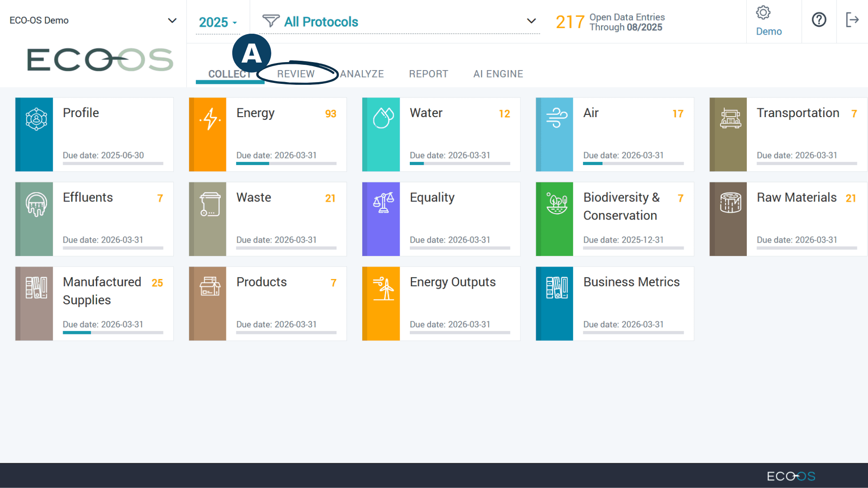
Task: Open the Equality scales icon
Action: 383,203
